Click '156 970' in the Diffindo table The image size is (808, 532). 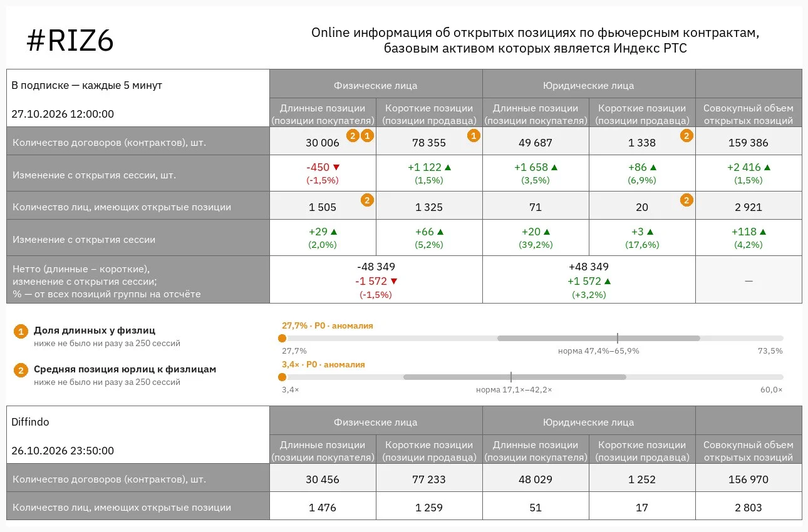tap(748, 479)
